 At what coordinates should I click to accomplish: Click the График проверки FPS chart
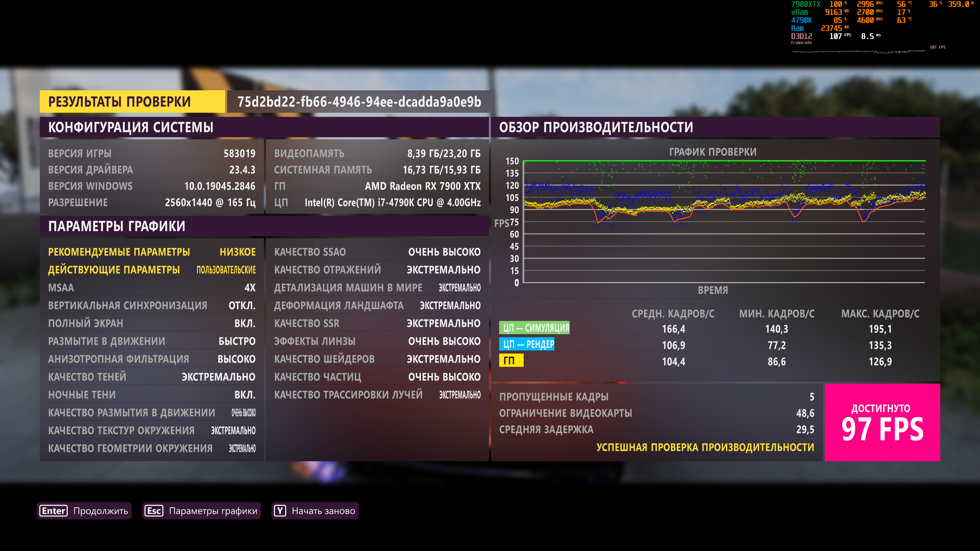pos(724,222)
